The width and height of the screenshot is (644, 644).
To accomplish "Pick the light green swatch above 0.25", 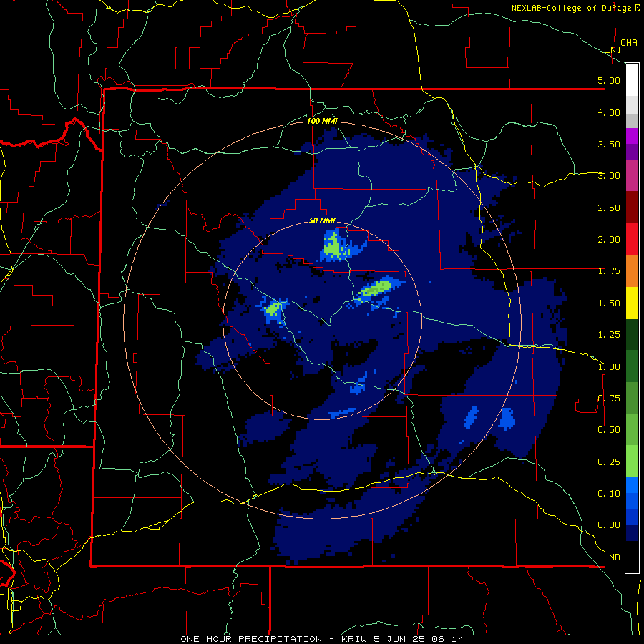I will pos(632,462).
